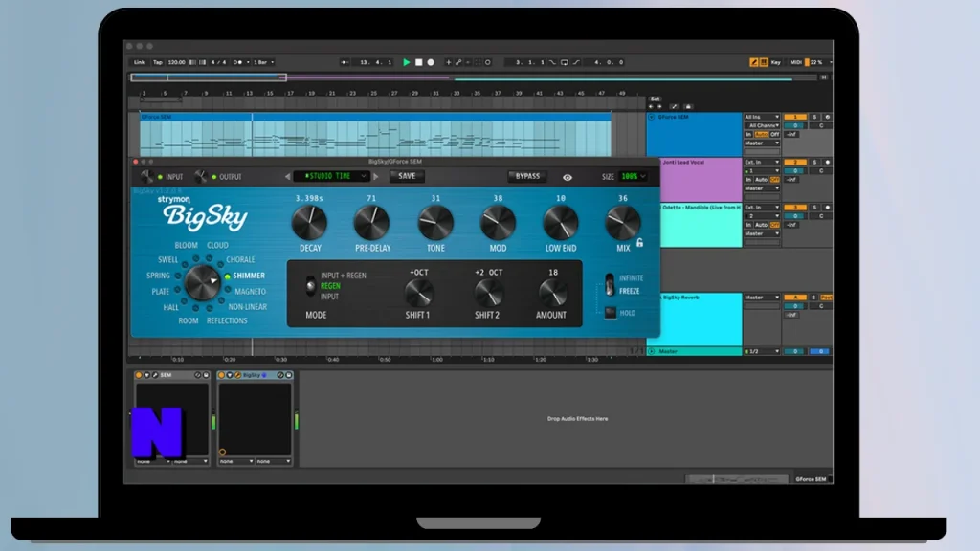Click the Link button in Ableton toolbar
The image size is (980, 551).
click(x=139, y=62)
